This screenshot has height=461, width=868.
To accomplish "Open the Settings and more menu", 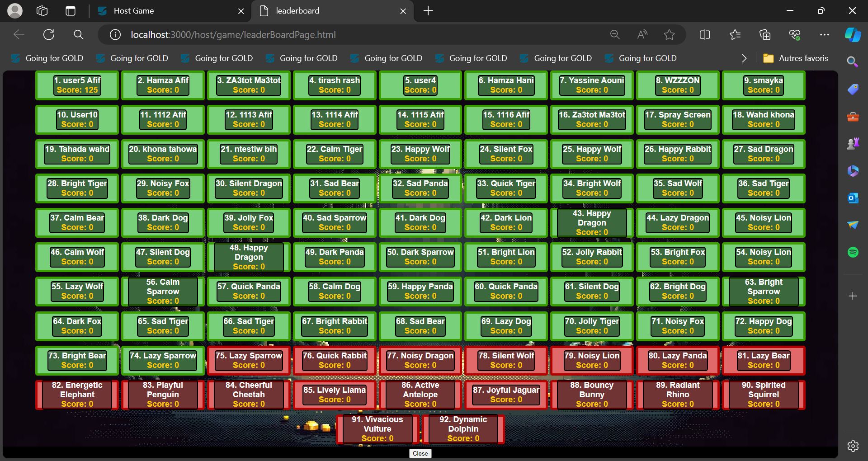I will (x=824, y=35).
